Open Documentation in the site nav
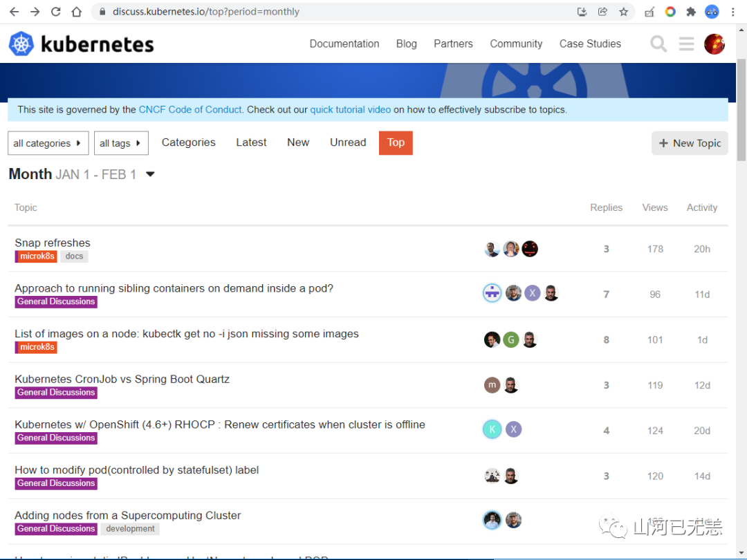Screen dimensions: 747x560 [x=344, y=44]
